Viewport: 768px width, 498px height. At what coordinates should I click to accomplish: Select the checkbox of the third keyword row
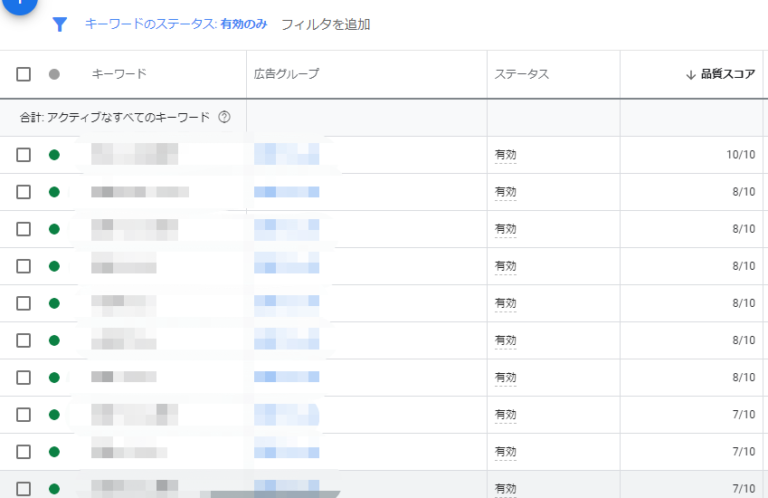[24, 229]
